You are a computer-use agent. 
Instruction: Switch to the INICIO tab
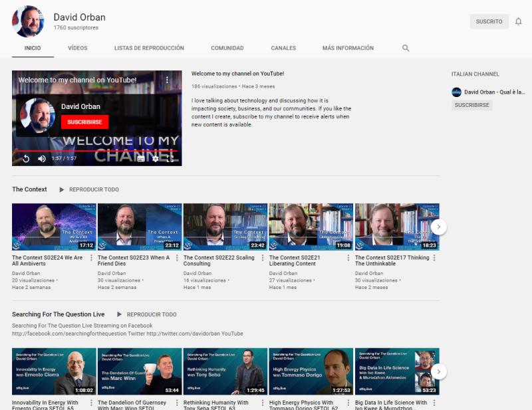[33, 48]
